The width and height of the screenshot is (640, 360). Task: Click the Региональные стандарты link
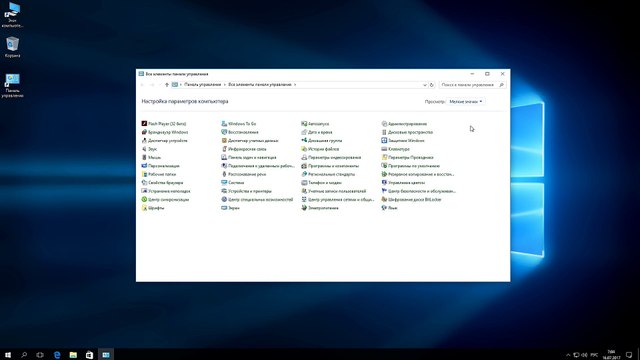tap(331, 174)
